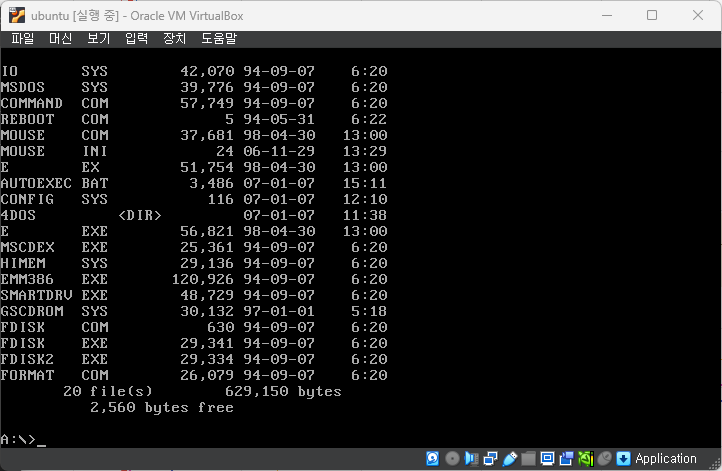
Task: Minimize the VirtualBox window
Action: click(x=607, y=15)
